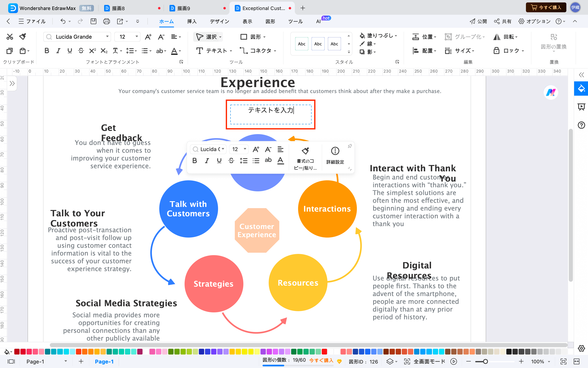
Task: Click the 共有 share button
Action: point(503,21)
